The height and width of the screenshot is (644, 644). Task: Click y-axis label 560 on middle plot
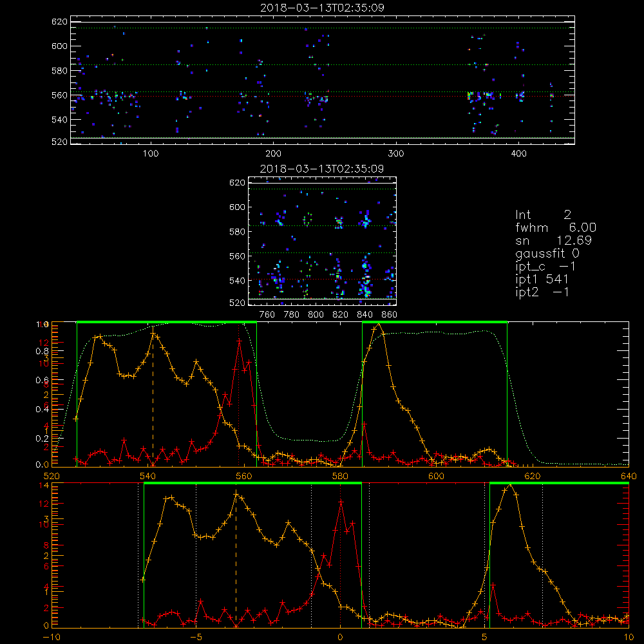pyautogui.click(x=238, y=256)
